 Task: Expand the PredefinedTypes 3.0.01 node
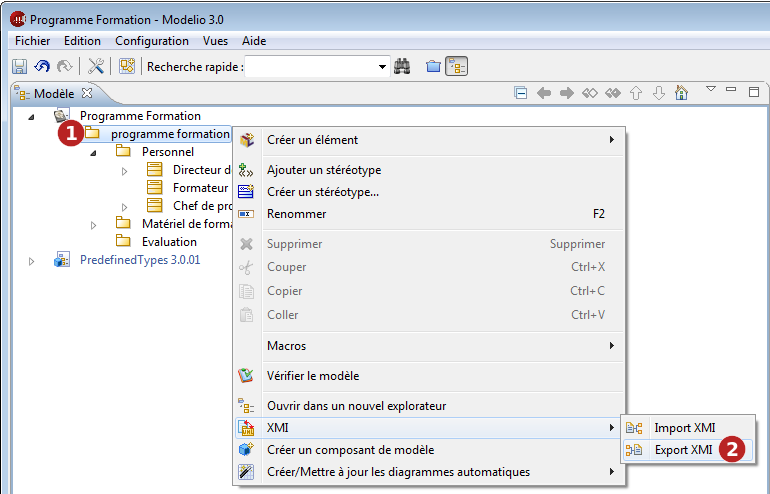31,261
